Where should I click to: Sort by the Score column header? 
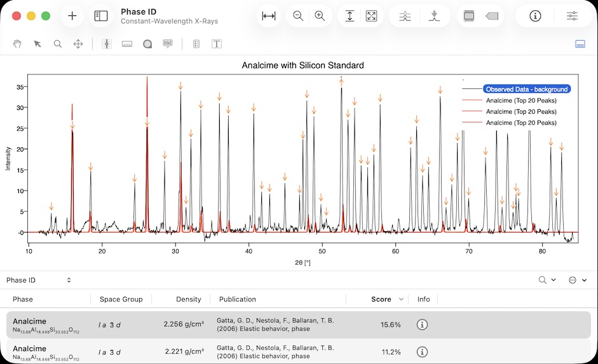pyautogui.click(x=381, y=299)
